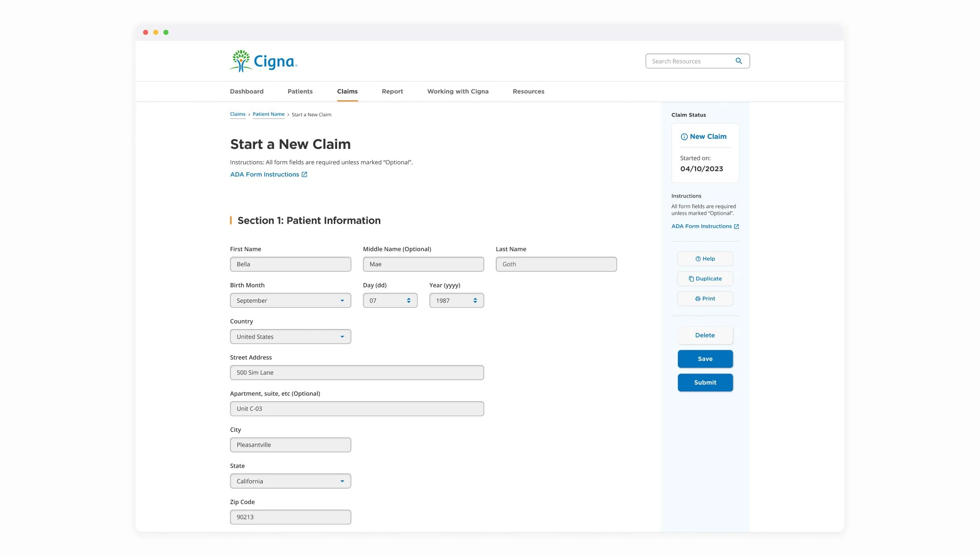Viewport: 980px width, 557px height.
Task: Click the Submit button
Action: point(705,383)
